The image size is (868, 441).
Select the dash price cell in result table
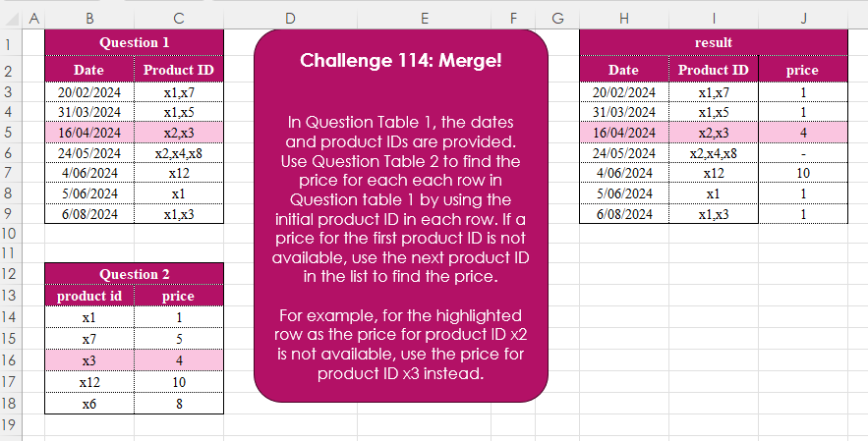tap(802, 153)
